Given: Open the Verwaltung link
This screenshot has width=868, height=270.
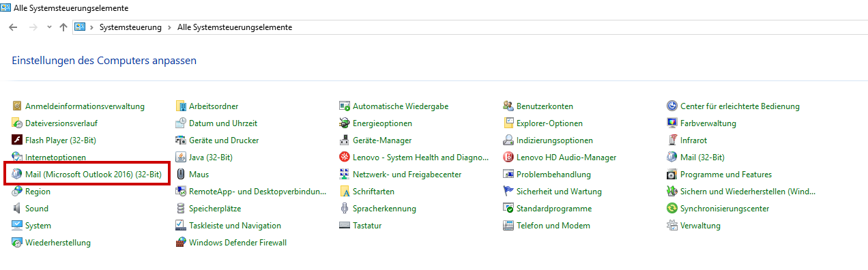Looking at the screenshot, I should click(700, 226).
